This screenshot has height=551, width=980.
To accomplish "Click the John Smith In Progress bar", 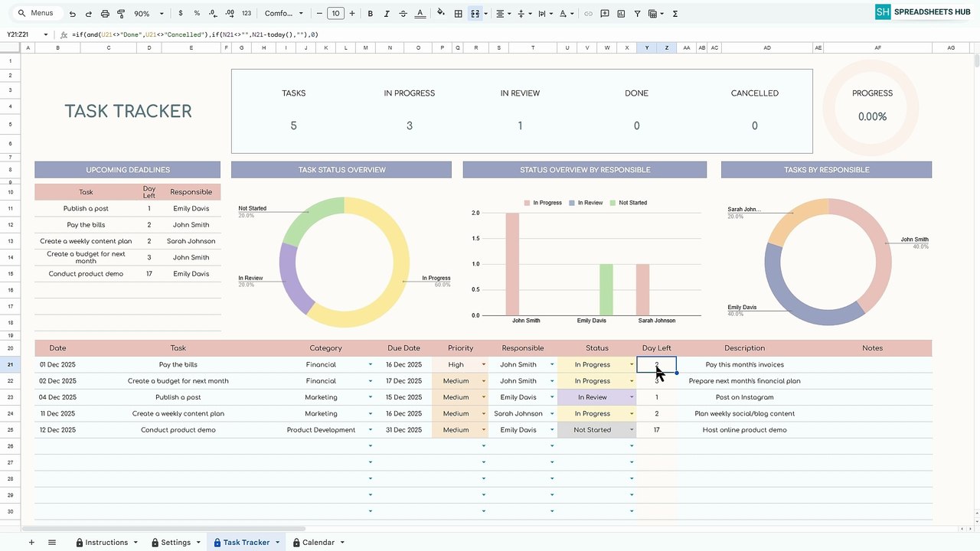I will point(512,264).
